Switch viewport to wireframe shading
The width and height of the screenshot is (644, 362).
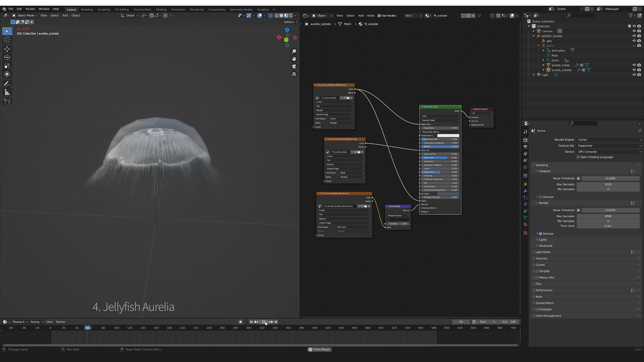(x=276, y=16)
